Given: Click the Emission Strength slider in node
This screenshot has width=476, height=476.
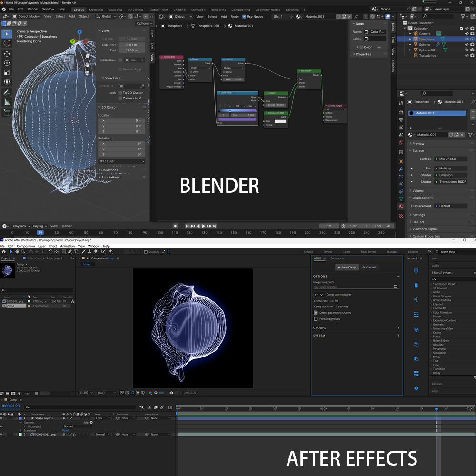Looking at the screenshot, I should click(x=276, y=105).
